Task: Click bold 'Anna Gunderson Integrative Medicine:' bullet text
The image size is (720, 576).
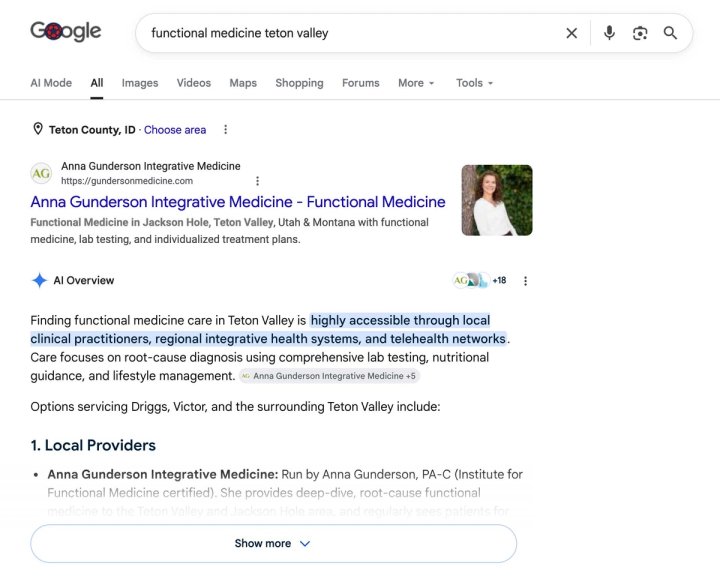Action: [x=163, y=474]
